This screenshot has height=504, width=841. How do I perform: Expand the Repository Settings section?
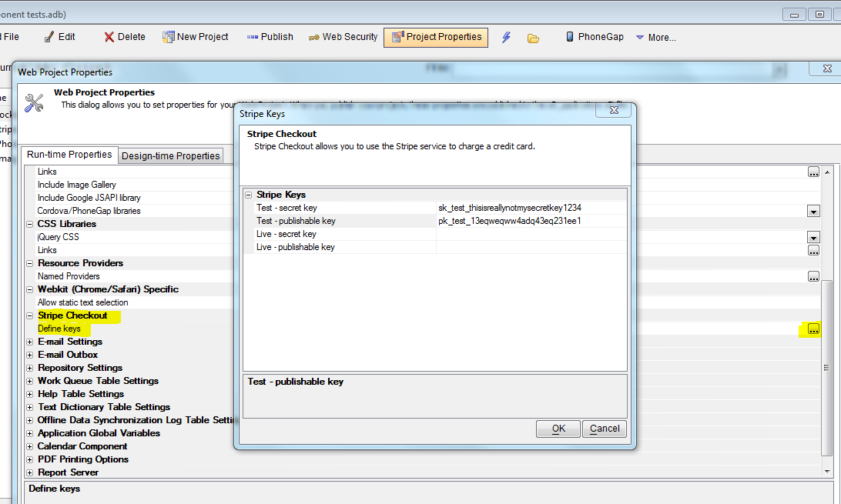30,368
